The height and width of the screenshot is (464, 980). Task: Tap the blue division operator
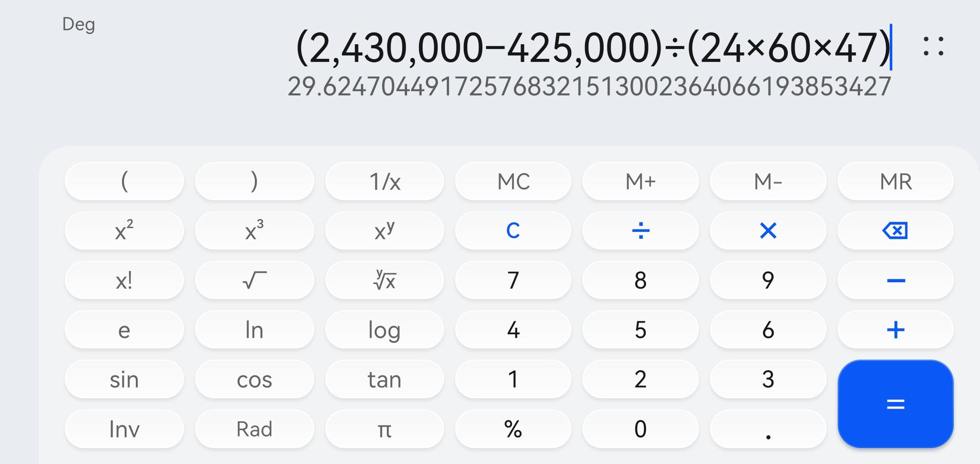pyautogui.click(x=640, y=231)
